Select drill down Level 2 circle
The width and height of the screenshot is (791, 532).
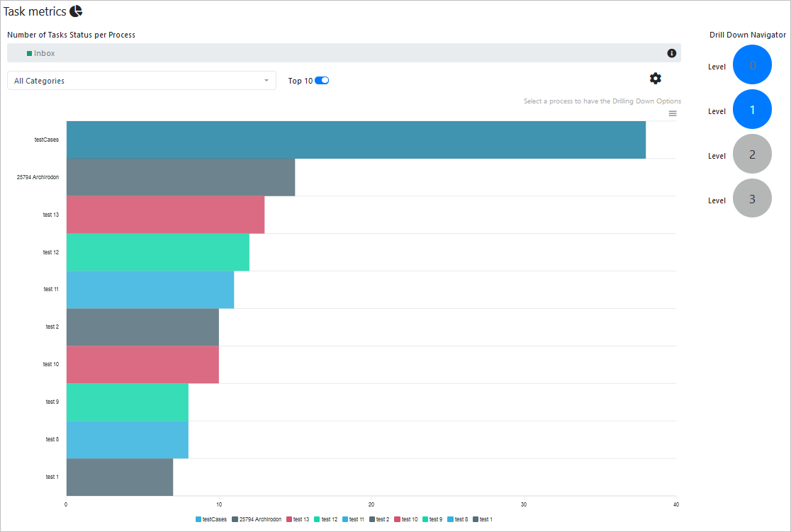point(752,154)
